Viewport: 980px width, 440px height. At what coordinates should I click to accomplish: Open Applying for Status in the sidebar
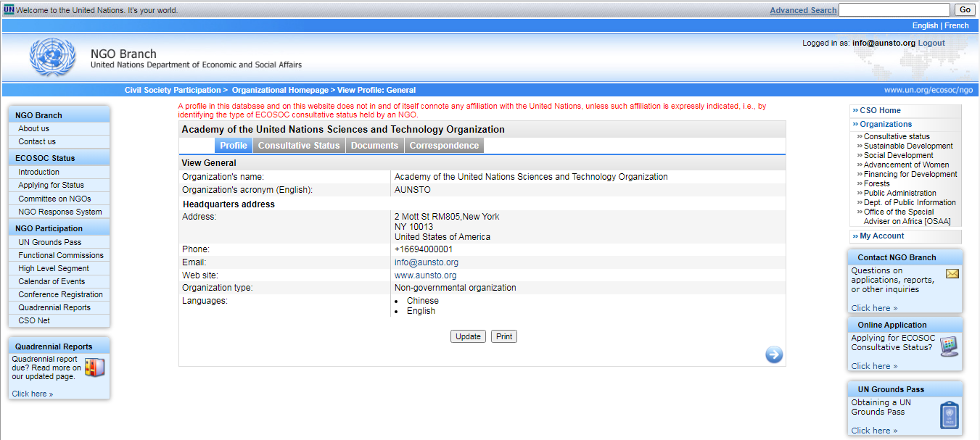pyautogui.click(x=52, y=185)
